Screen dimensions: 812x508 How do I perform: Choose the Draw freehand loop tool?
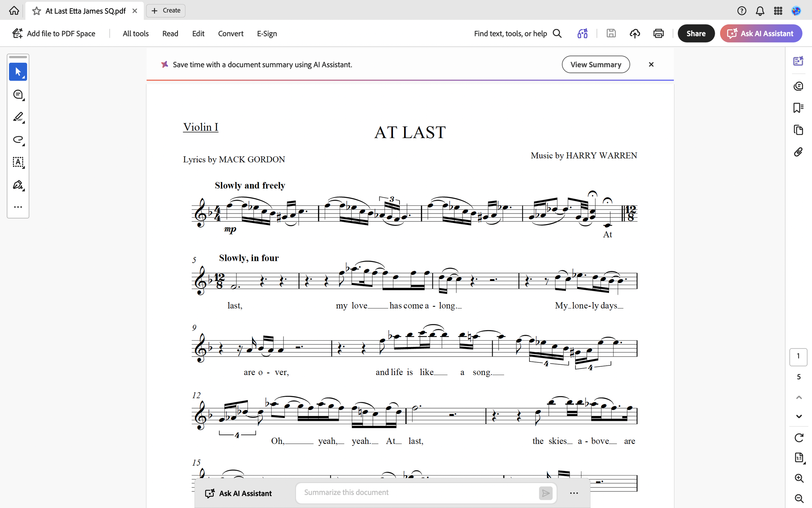(18, 140)
